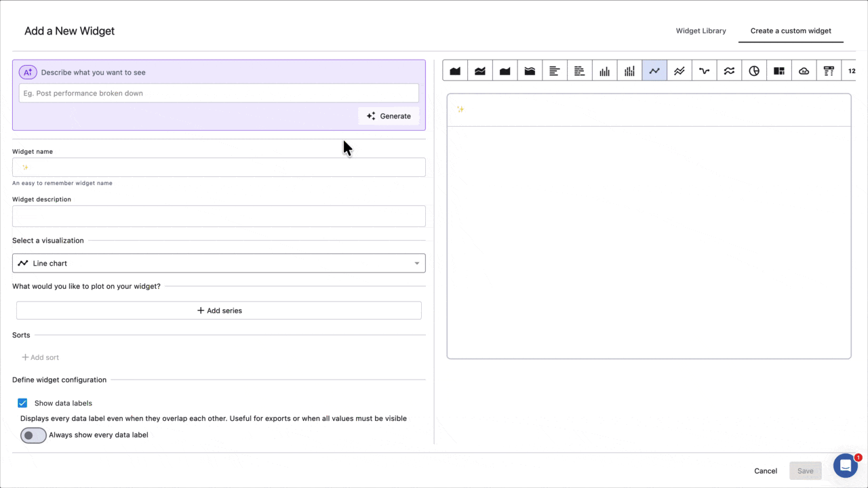Image resolution: width=868 pixels, height=488 pixels.
Task: Select the table widget icon
Action: [x=829, y=70]
